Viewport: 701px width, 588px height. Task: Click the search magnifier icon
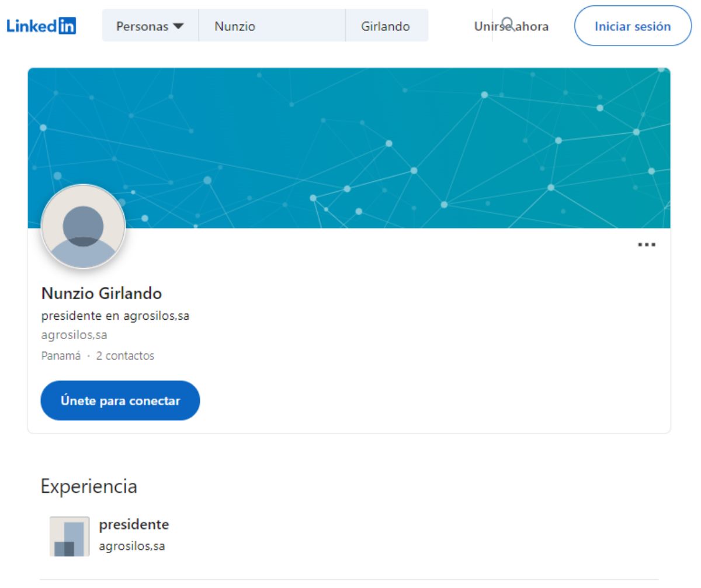pyautogui.click(x=507, y=23)
